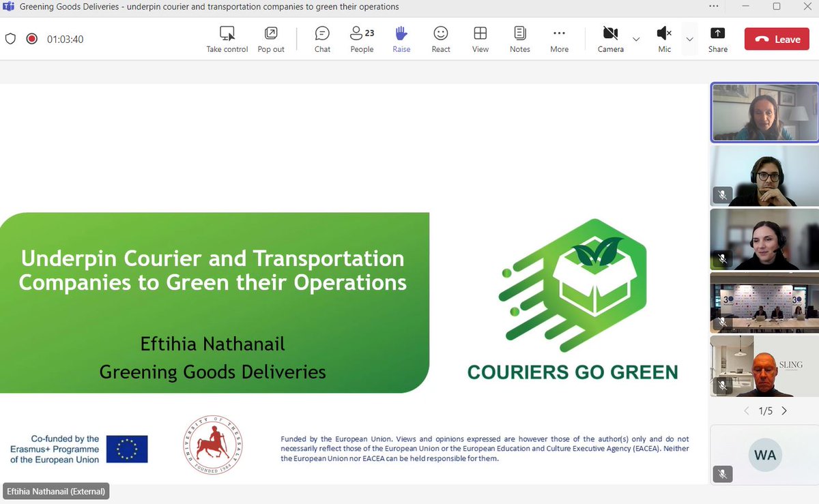This screenshot has height=504, width=819.
Task: Click the Couriers Go Green logo
Action: point(572,299)
